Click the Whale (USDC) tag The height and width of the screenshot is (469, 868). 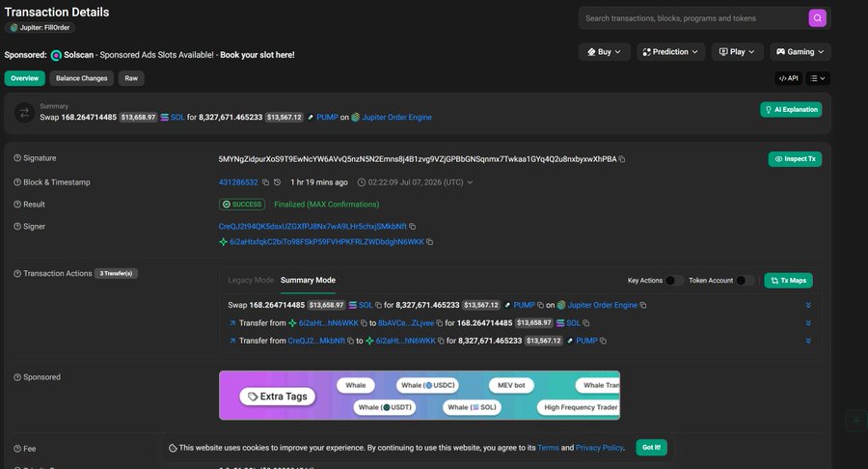(x=428, y=385)
